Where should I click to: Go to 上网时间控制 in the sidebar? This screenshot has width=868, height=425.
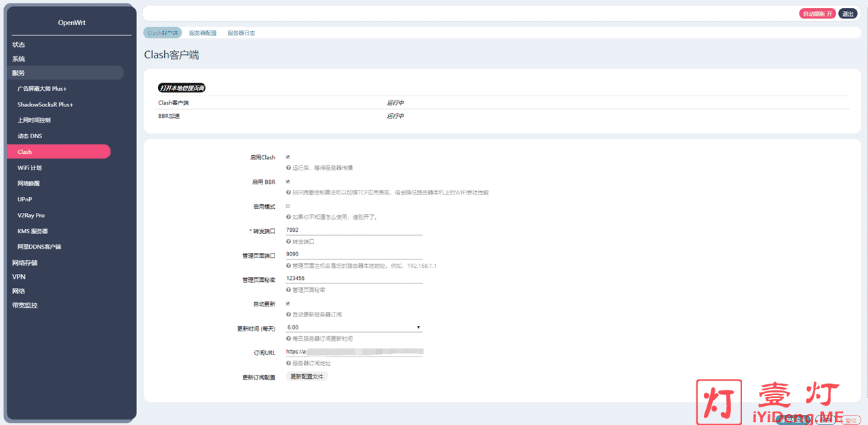pos(34,120)
